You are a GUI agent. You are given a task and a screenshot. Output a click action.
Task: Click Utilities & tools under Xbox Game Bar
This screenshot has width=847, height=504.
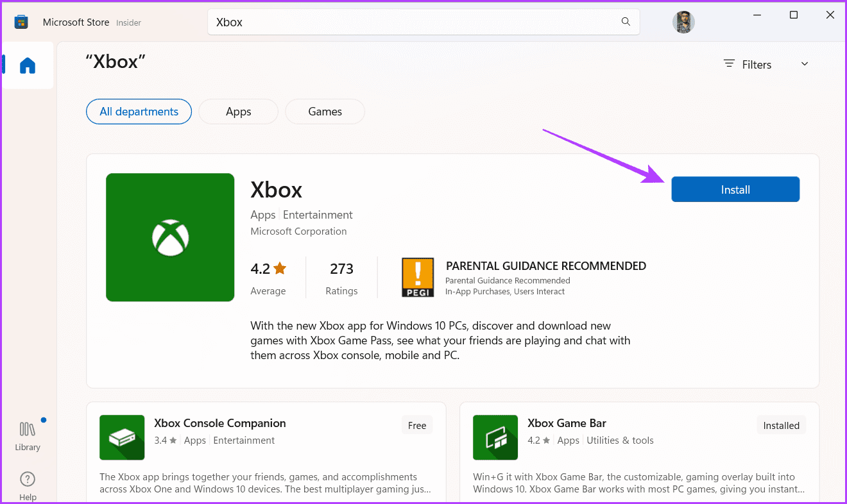(620, 441)
